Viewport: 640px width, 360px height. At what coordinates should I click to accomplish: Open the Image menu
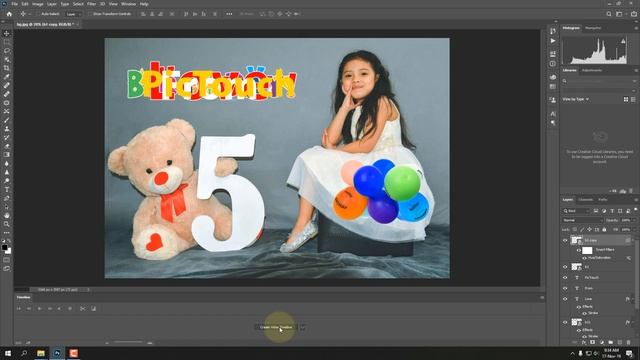[x=38, y=4]
